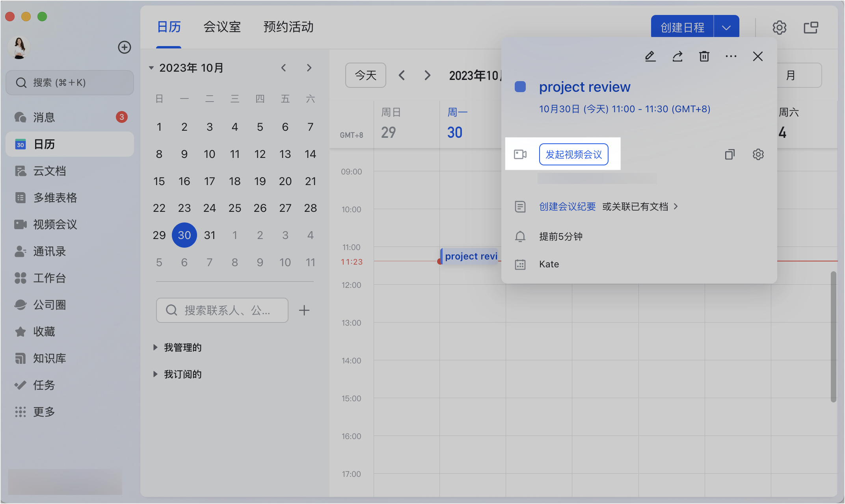Select date 24 in mini calendar
845x504 pixels.
(x=210, y=208)
